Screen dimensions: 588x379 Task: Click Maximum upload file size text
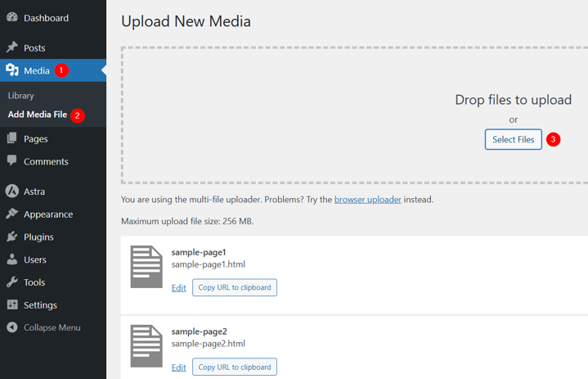click(x=187, y=221)
